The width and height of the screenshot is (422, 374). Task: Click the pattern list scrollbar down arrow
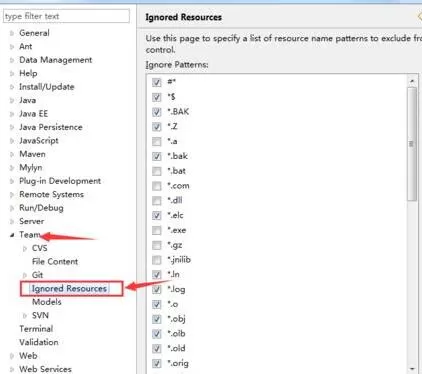coord(412,369)
